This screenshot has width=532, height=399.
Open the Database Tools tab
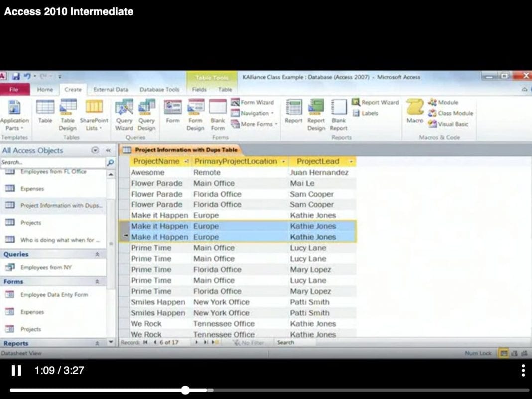(x=159, y=90)
